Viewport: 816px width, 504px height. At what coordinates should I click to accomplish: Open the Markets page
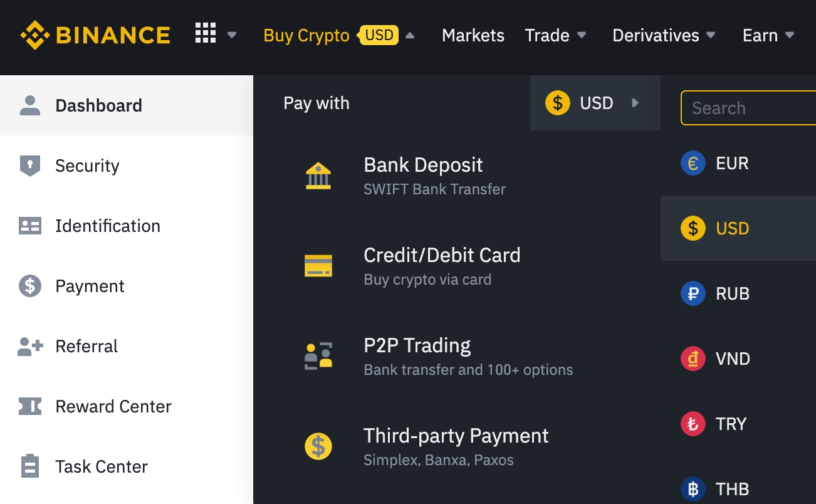(473, 35)
